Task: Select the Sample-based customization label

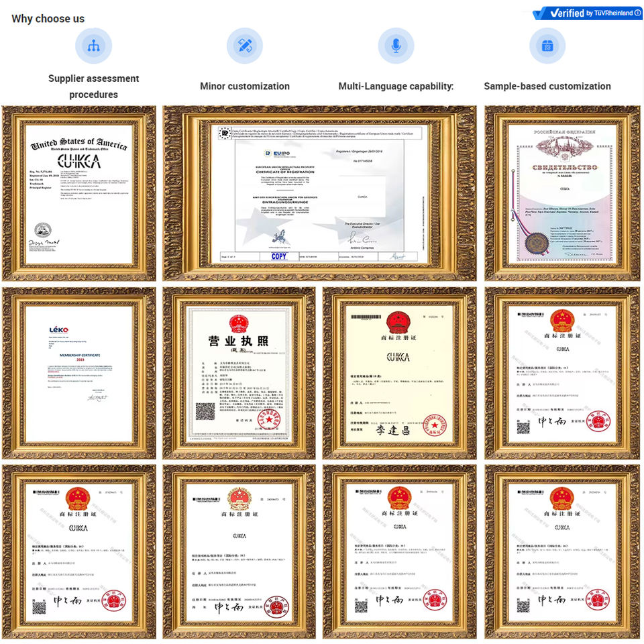Action: click(547, 87)
